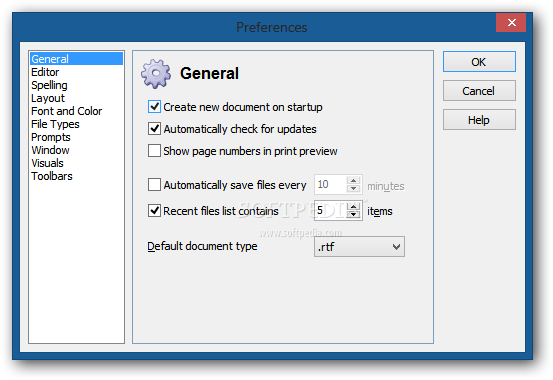Open Help for preferences
Screen dimensions: 553x380
click(479, 120)
